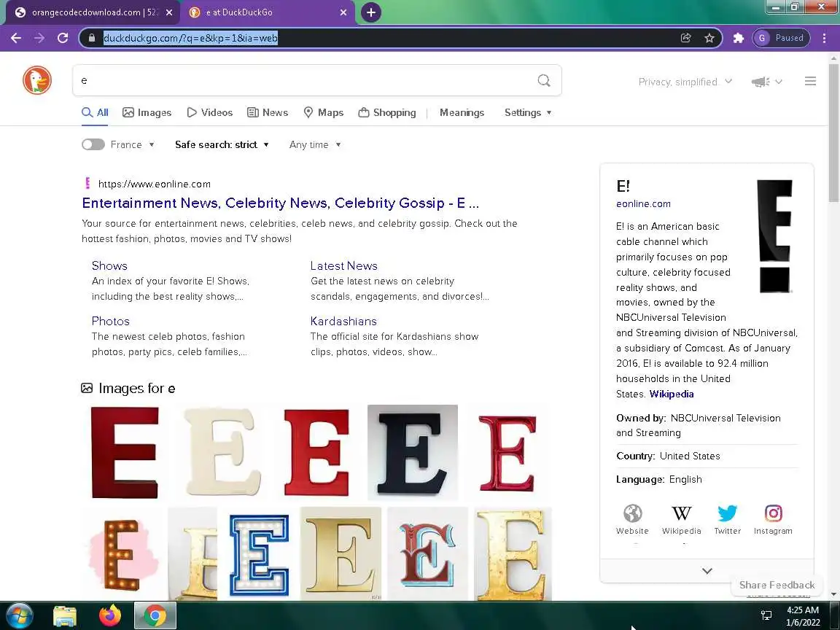Expand Privacy, simplified dropdown
840x630 pixels.
685,82
